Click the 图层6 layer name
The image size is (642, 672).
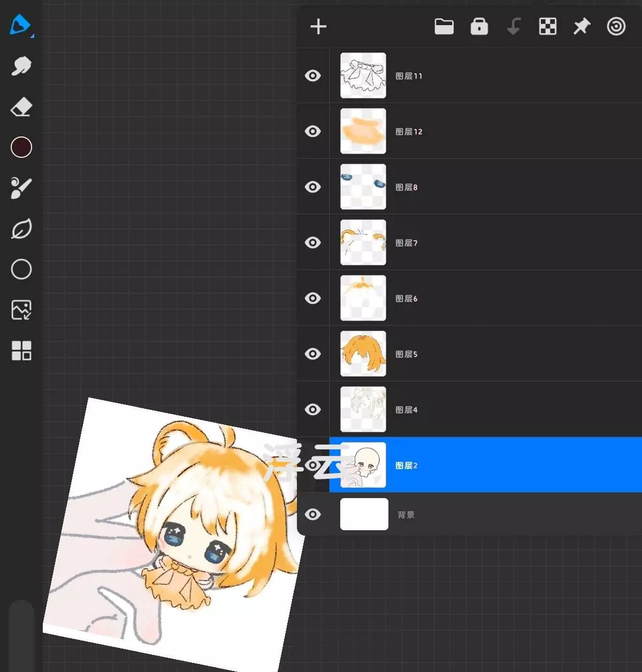pyautogui.click(x=406, y=299)
